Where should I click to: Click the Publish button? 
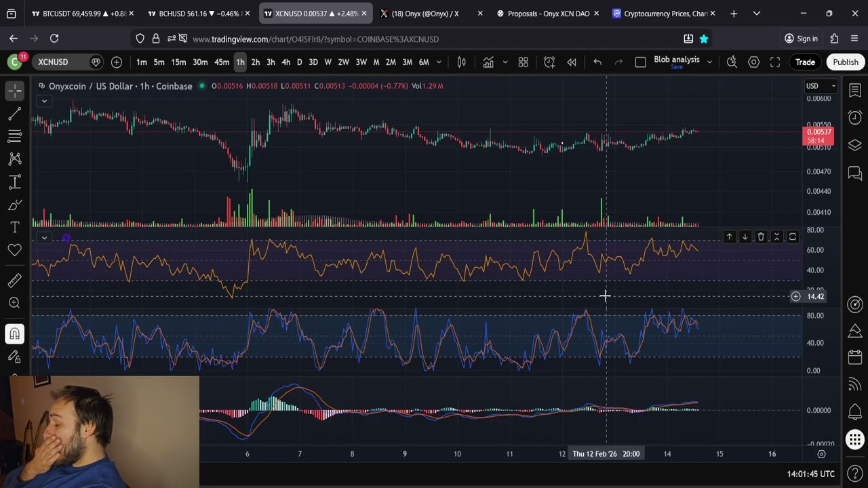[846, 62]
